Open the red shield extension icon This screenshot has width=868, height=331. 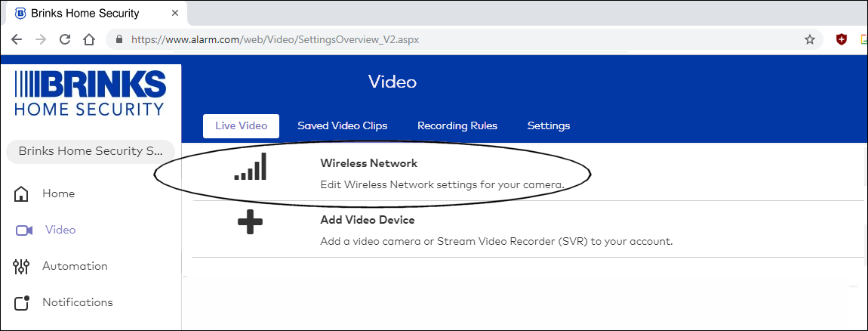tap(842, 39)
